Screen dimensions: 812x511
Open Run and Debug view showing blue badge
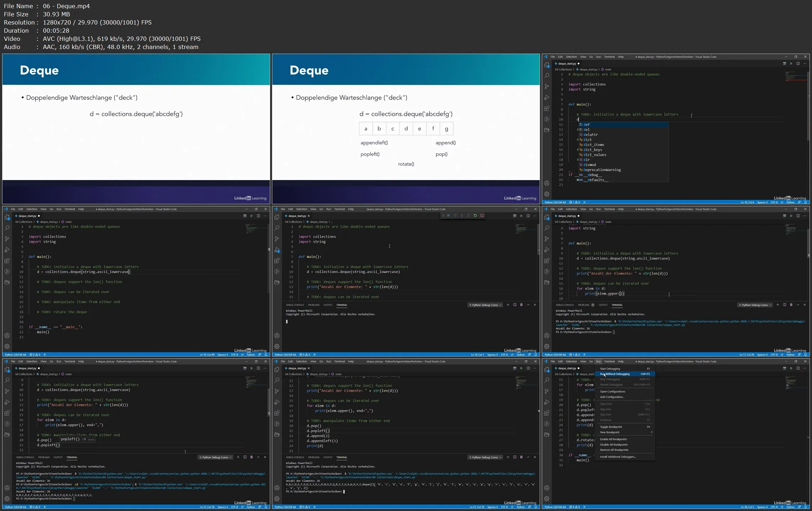[x=277, y=250]
